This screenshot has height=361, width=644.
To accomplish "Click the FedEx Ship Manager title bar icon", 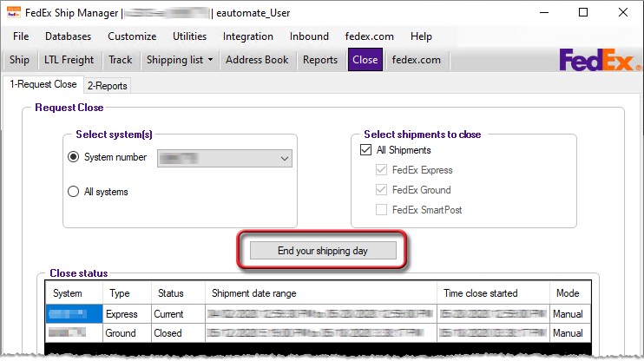I will (x=14, y=13).
